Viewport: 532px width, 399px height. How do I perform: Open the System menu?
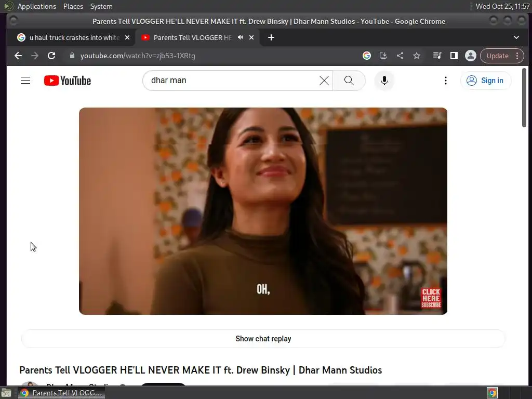(x=101, y=6)
